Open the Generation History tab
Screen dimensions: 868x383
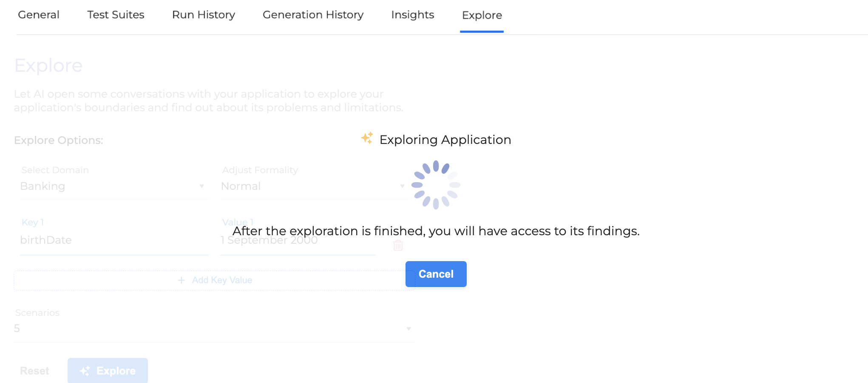point(313,15)
